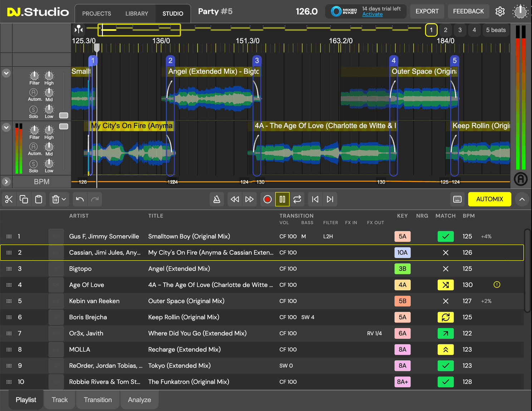This screenshot has height=411, width=532.
Task: Select zoom preset 1
Action: click(x=431, y=30)
